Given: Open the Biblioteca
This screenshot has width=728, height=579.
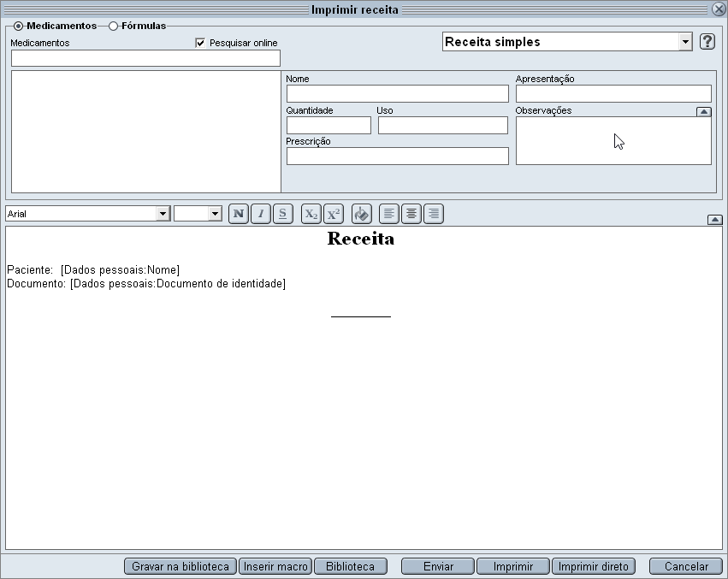Looking at the screenshot, I should (x=351, y=566).
